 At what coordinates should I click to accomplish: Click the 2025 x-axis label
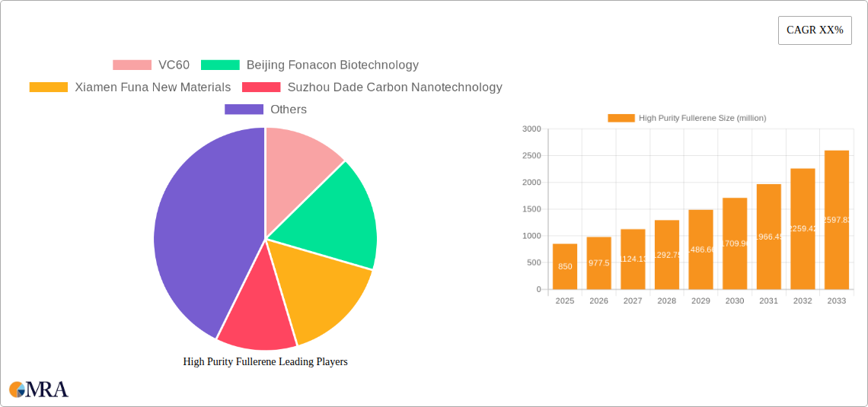tap(565, 300)
